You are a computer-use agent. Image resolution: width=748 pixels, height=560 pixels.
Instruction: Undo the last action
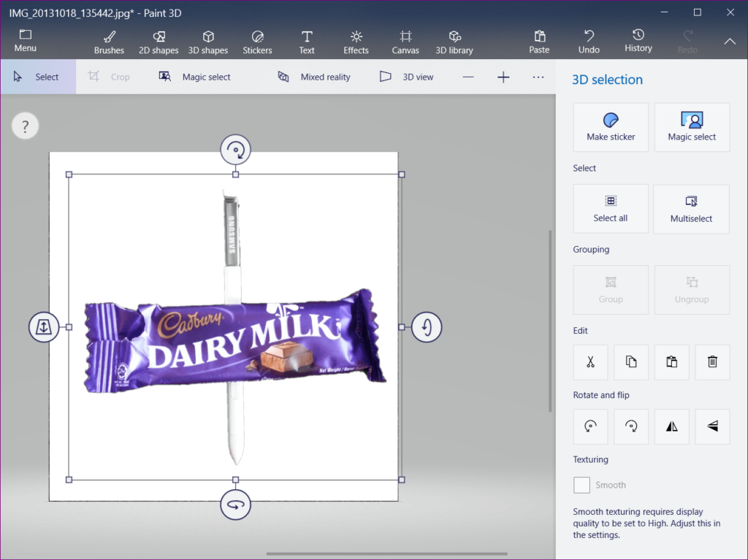tap(589, 42)
